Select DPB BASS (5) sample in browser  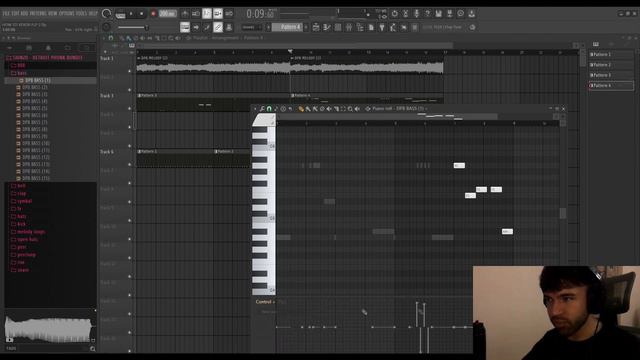[x=35, y=108]
